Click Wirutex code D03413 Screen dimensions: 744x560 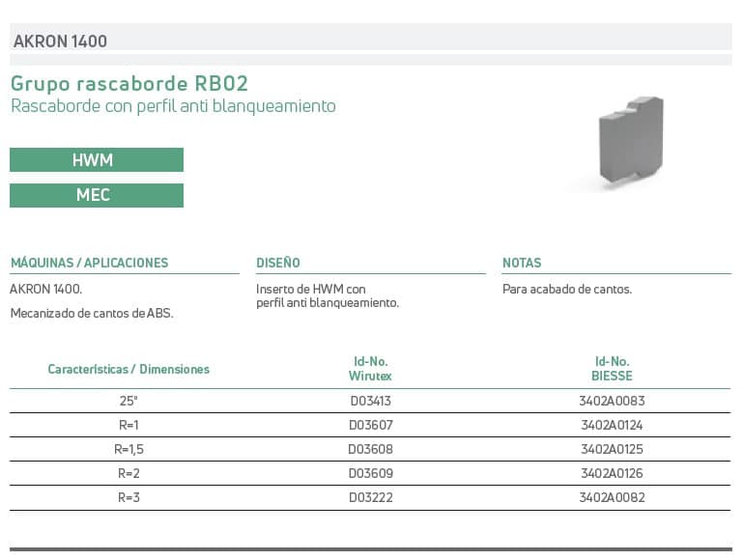tap(371, 401)
